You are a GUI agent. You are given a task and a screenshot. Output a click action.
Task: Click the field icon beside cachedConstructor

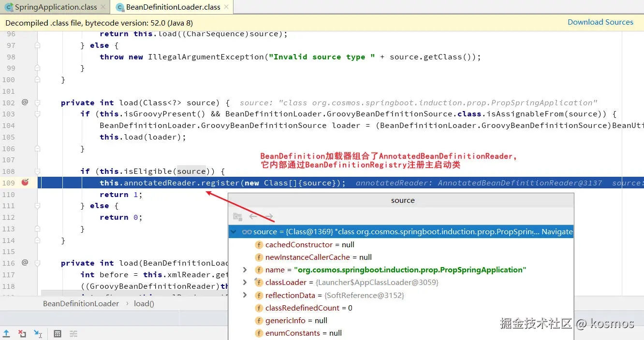[259, 245]
